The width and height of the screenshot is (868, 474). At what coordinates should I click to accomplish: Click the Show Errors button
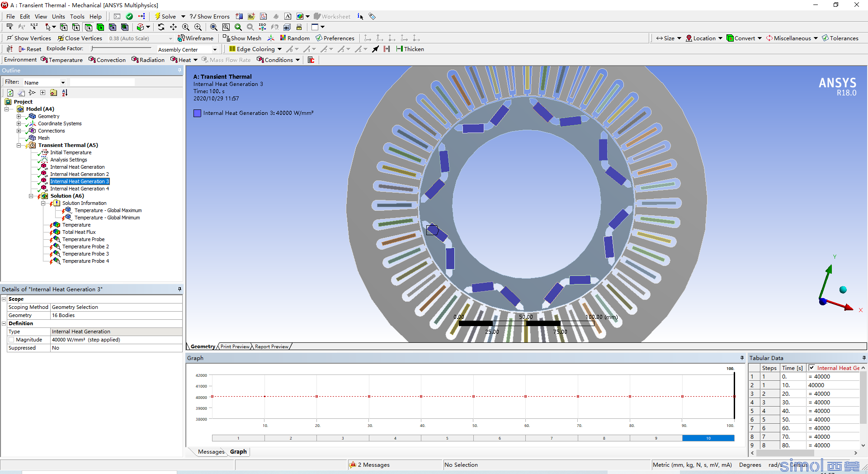[209, 16]
